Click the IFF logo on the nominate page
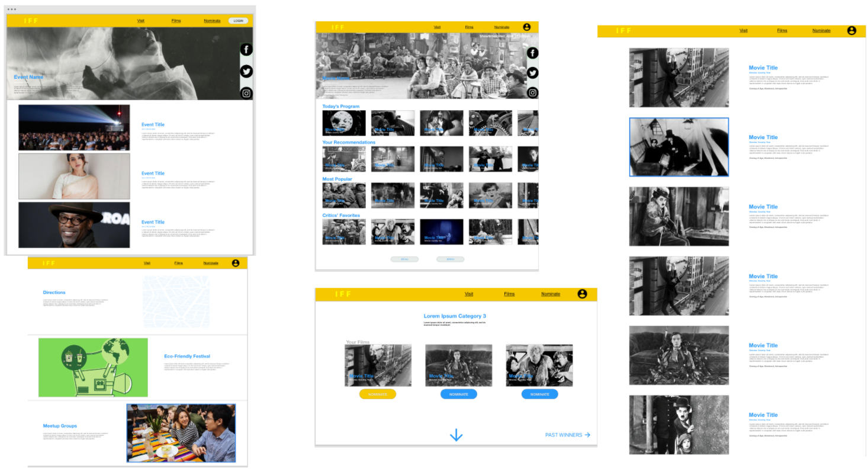 click(343, 294)
